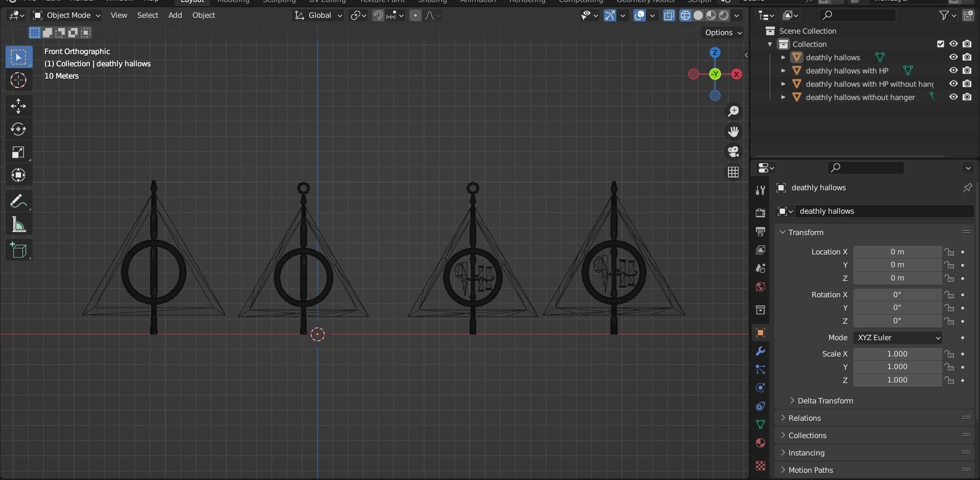Screen dimensions: 980x480
Task: Open the Scene properties tab
Action: 761,268
